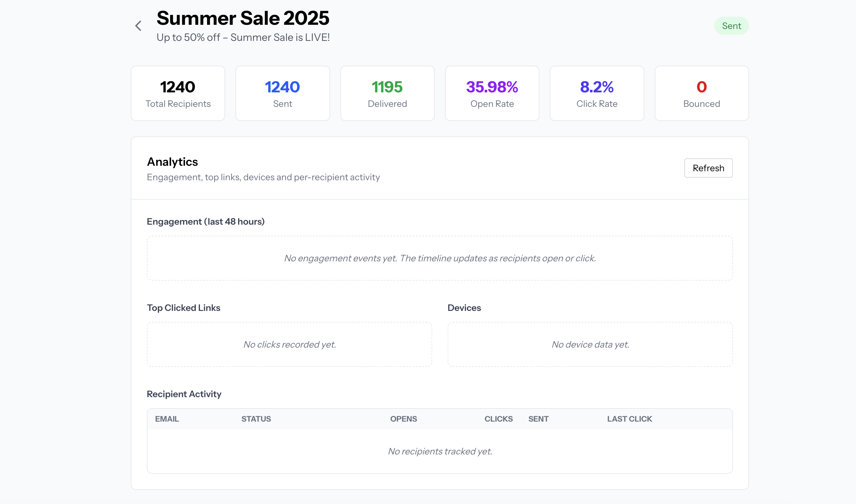Open the Delivered 1195 stat card

click(x=387, y=93)
